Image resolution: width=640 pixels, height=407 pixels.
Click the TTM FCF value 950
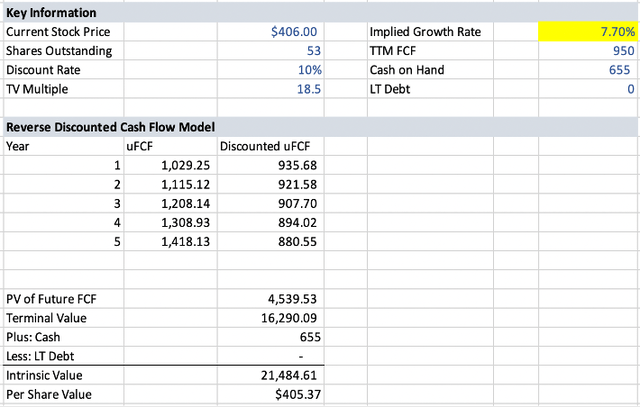(x=622, y=51)
